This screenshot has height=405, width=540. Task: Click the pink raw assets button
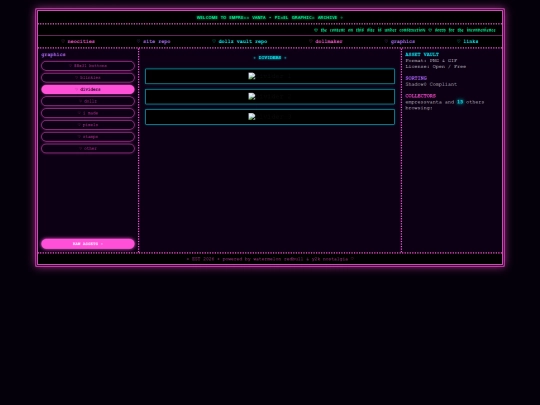pyautogui.click(x=88, y=244)
